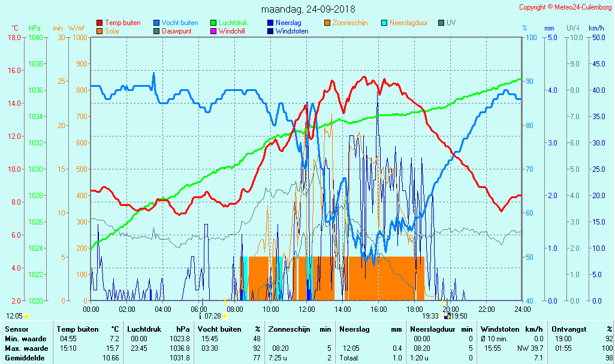Image resolution: width=615 pixels, height=364 pixels.
Task: Click the cyan Neerslagduur legend square
Action: tap(384, 23)
